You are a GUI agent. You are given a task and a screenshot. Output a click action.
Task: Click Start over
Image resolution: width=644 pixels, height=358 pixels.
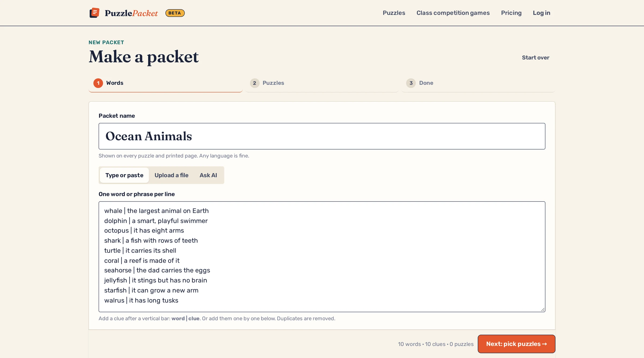[535, 58]
